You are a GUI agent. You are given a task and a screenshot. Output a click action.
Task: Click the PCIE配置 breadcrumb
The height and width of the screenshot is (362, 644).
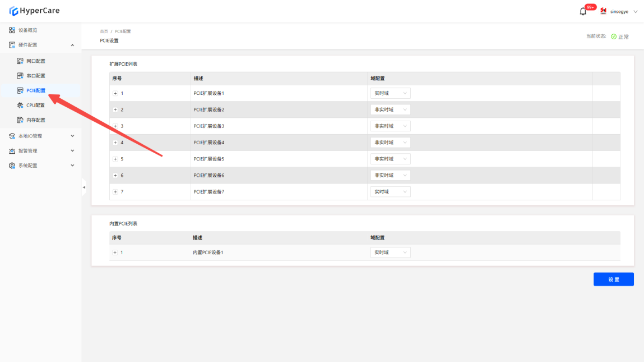[x=123, y=31]
